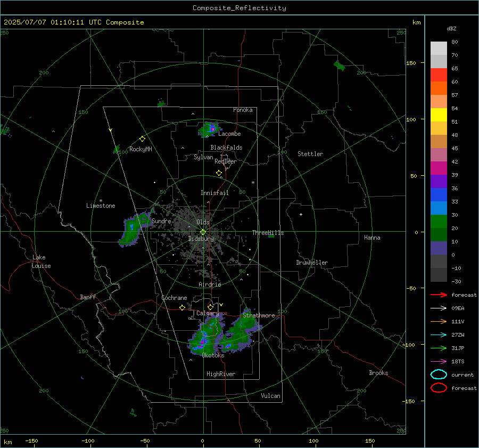This screenshot has width=479, height=448.
Task: Click the 42 dBZ magenta legend swatch
Action: [x=439, y=168]
